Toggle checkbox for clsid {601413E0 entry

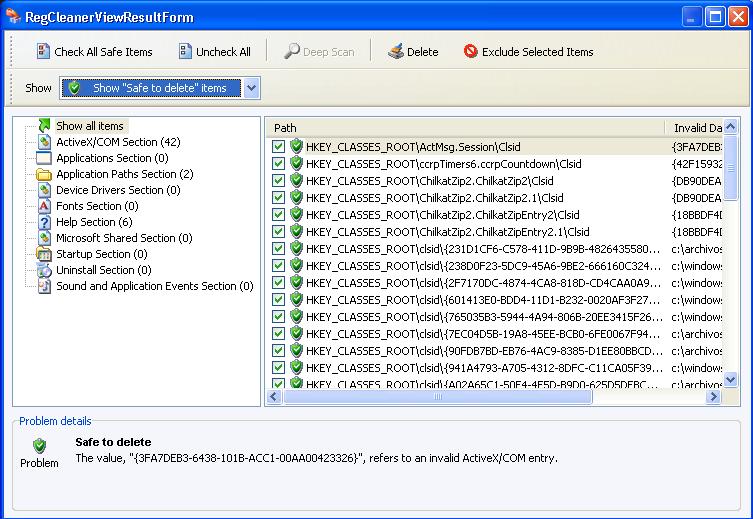pyautogui.click(x=278, y=300)
